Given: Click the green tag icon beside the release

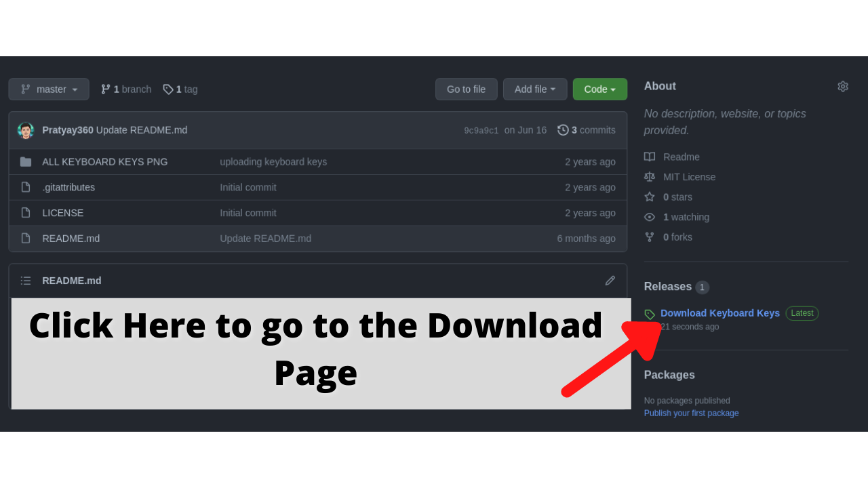Looking at the screenshot, I should [650, 314].
